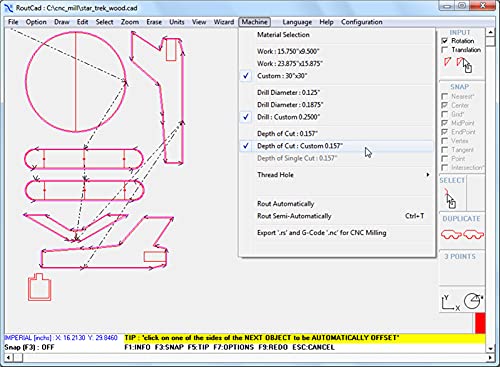The image size is (500, 367).
Task: Click the XY axis icon
Action: click(450, 303)
